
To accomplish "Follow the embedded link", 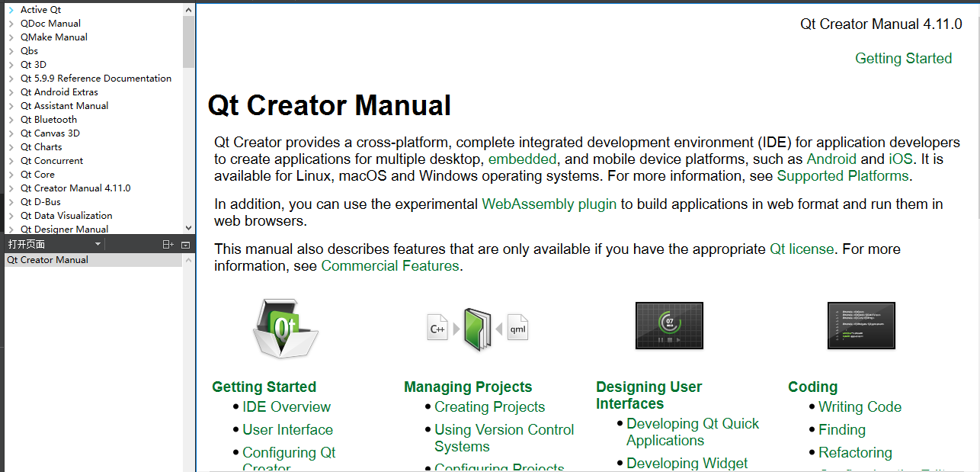I will pos(522,159).
